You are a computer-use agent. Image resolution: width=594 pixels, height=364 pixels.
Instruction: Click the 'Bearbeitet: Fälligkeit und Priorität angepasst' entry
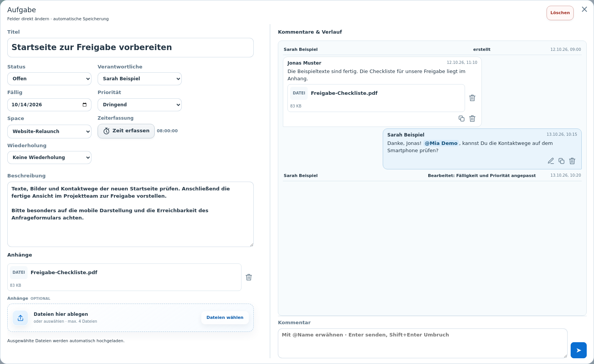(x=482, y=175)
